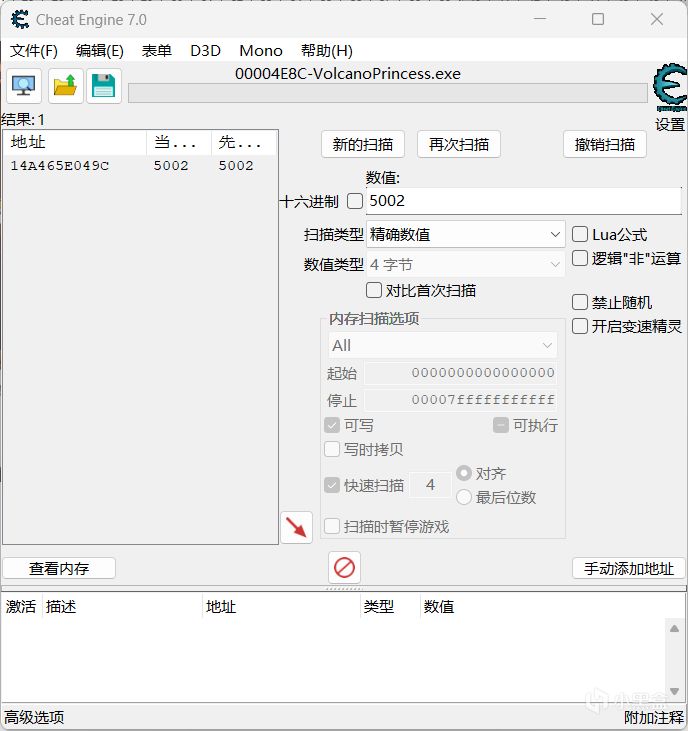
Task: Open the 编辑(E) menu
Action: pyautogui.click(x=100, y=50)
